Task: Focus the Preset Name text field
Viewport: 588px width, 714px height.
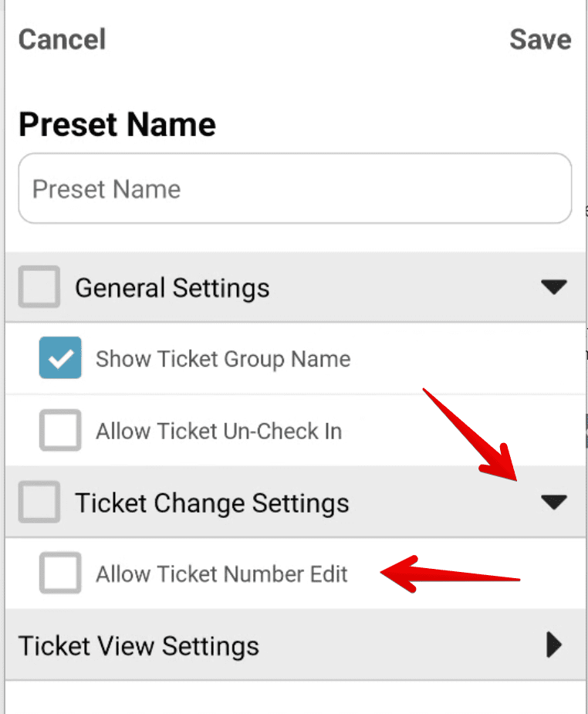Action: click(x=295, y=188)
